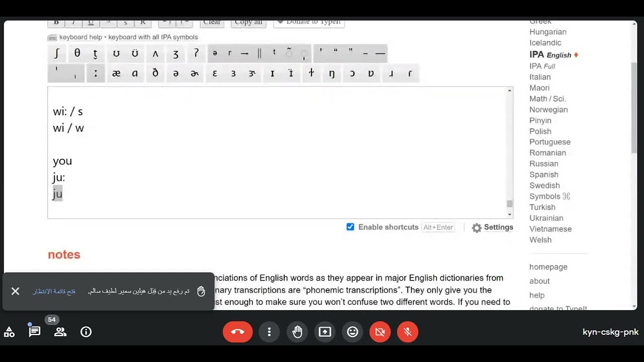This screenshot has width=644, height=362.
Task: Insert the ɫ (dark l) IPA symbol
Action: [311, 73]
